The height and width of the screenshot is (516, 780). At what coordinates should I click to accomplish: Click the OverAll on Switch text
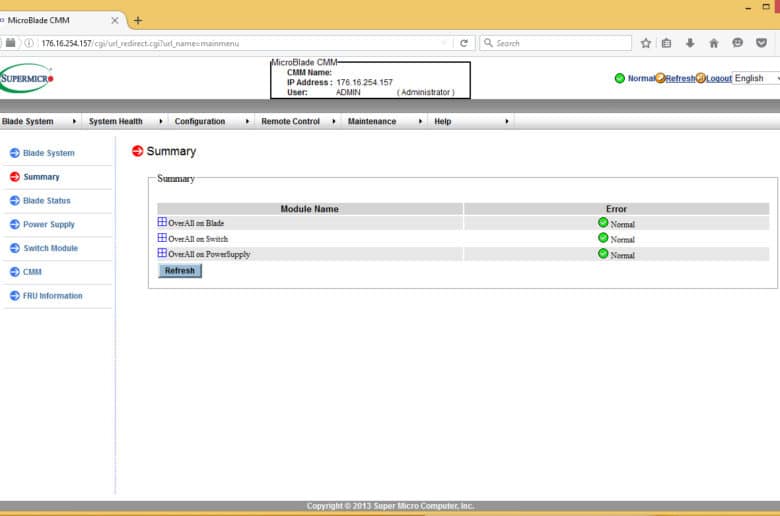pyautogui.click(x=198, y=239)
